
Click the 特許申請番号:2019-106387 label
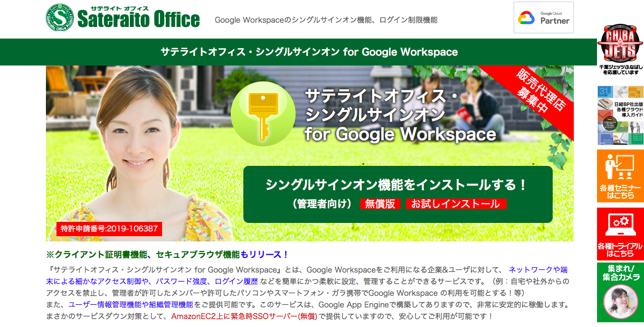pyautogui.click(x=109, y=229)
